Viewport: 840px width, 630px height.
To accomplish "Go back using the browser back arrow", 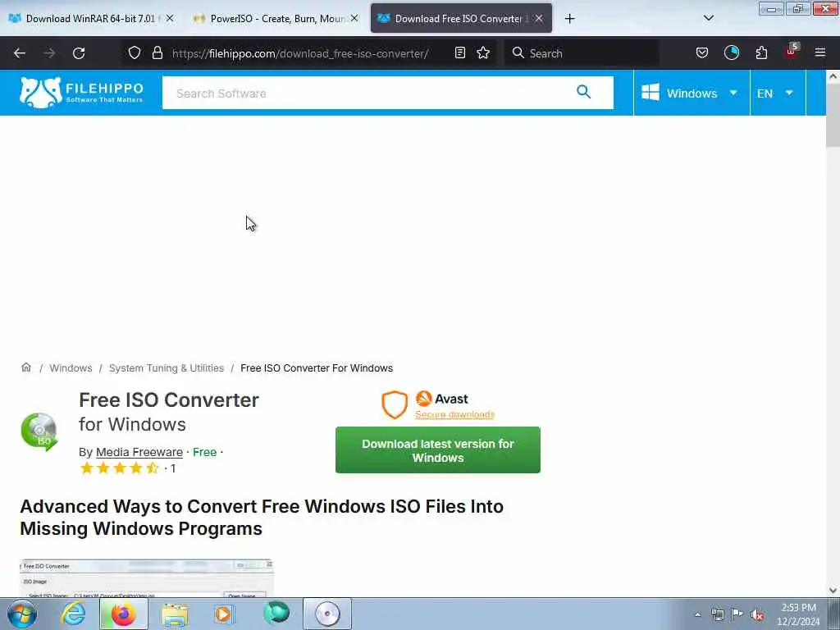I will (x=20, y=53).
